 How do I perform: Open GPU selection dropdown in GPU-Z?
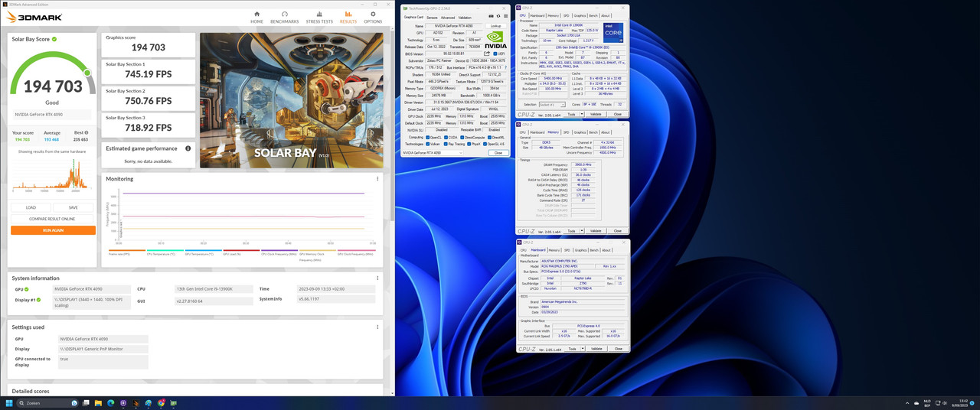click(x=432, y=153)
